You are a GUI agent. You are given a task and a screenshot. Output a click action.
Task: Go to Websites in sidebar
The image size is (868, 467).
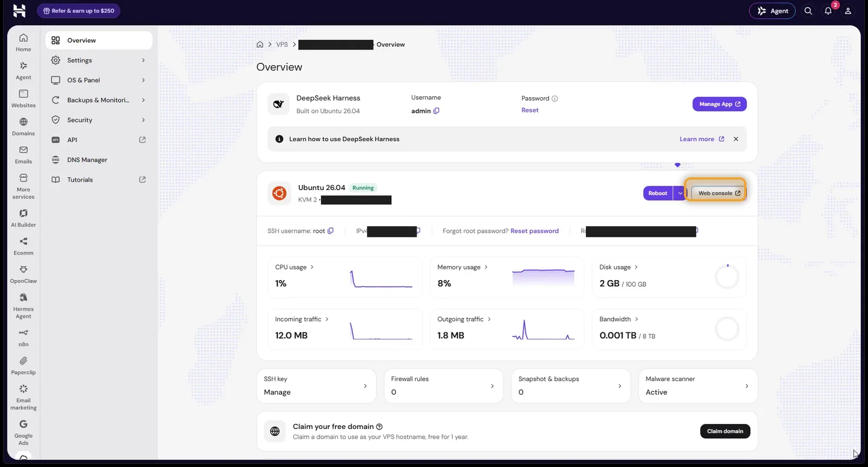(23, 99)
